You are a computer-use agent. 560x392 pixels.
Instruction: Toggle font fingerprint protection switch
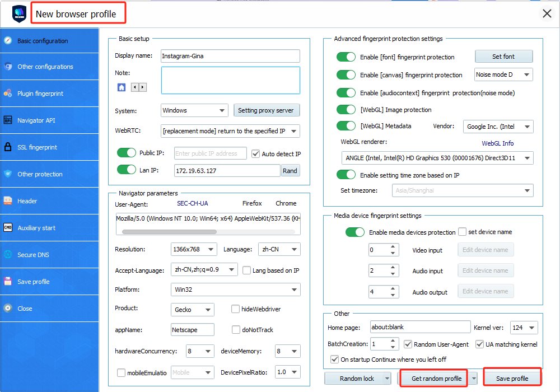pos(346,57)
